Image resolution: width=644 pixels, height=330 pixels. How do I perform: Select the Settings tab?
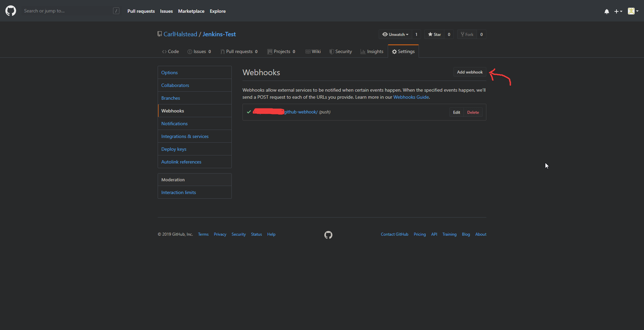pos(403,51)
